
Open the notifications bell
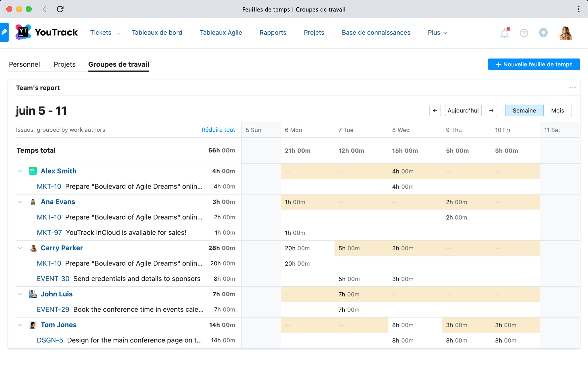click(x=504, y=33)
